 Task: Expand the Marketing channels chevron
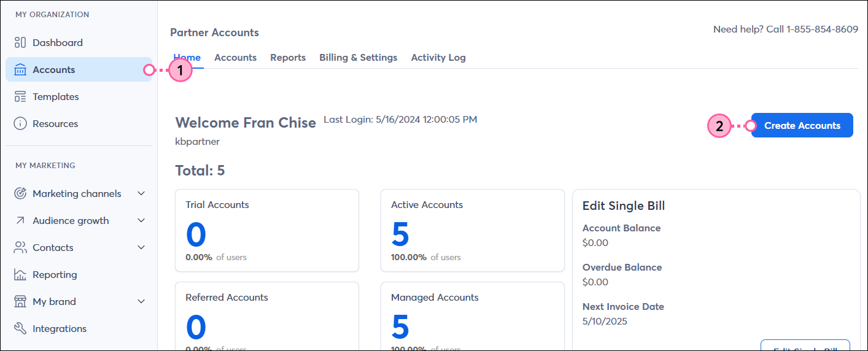pyautogui.click(x=141, y=193)
